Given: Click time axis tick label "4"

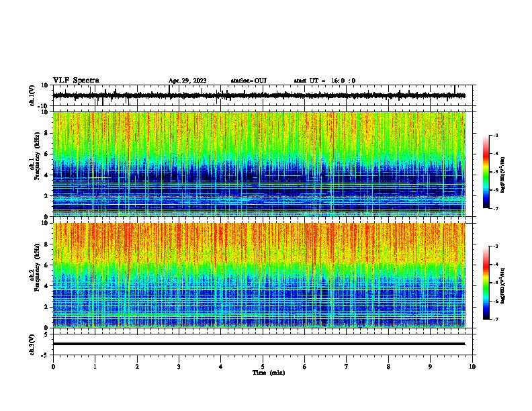Looking at the screenshot, I should (221, 367).
